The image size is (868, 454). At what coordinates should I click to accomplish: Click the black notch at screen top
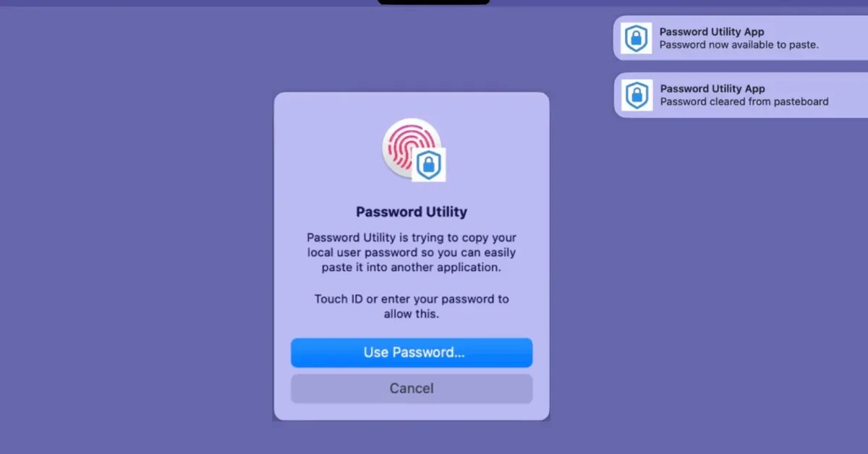point(433,2)
